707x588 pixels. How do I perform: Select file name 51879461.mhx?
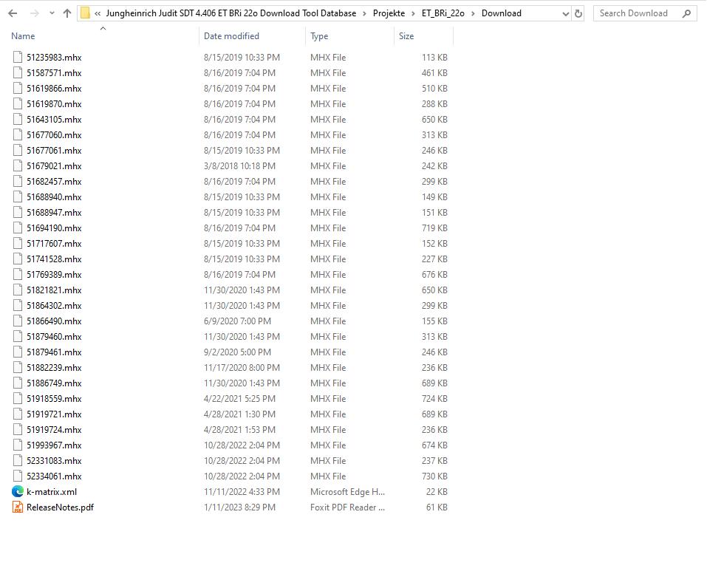[x=54, y=352]
